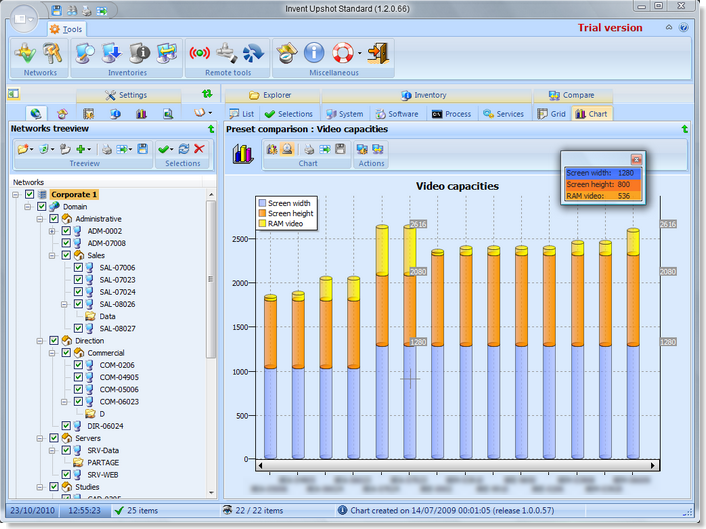
Task: Click the Compare header button
Action: pyautogui.click(x=573, y=95)
